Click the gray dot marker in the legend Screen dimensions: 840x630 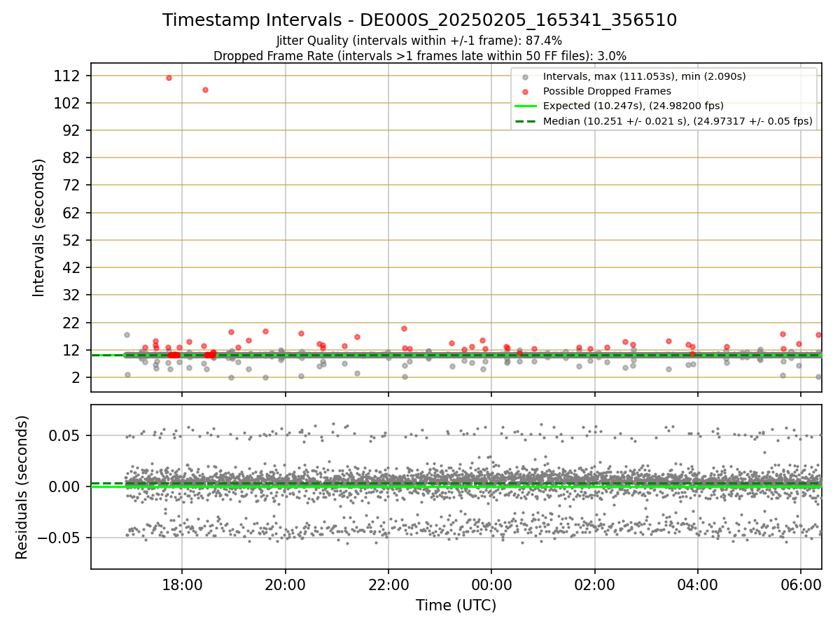526,76
